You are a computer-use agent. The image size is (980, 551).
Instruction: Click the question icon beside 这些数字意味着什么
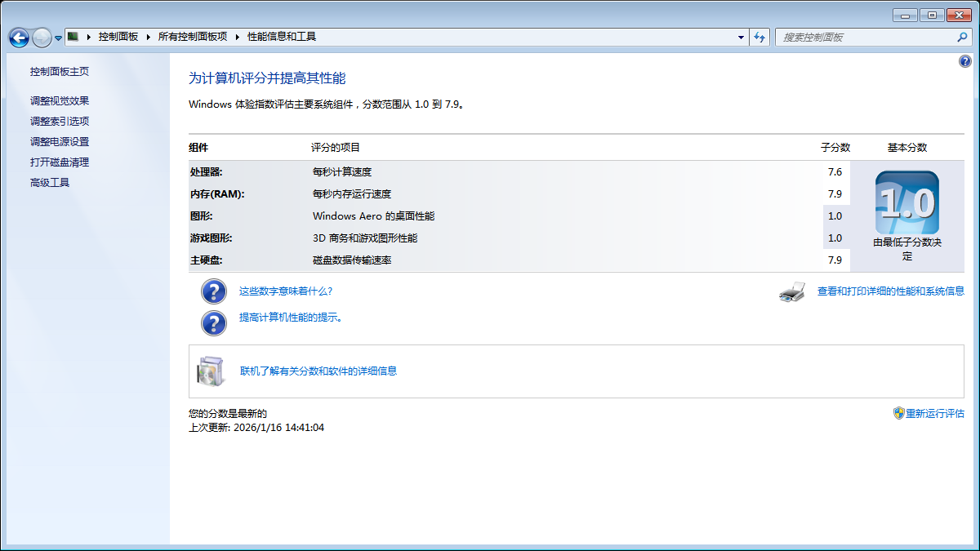tap(214, 291)
